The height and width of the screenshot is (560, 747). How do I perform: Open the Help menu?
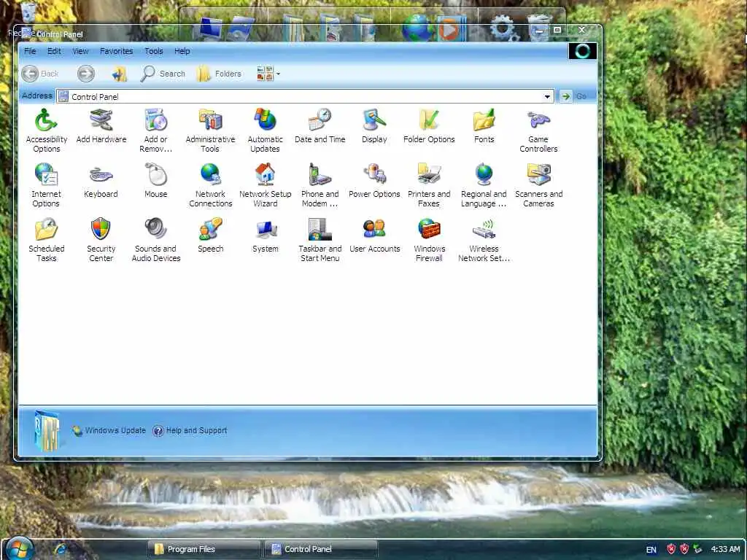coord(182,51)
